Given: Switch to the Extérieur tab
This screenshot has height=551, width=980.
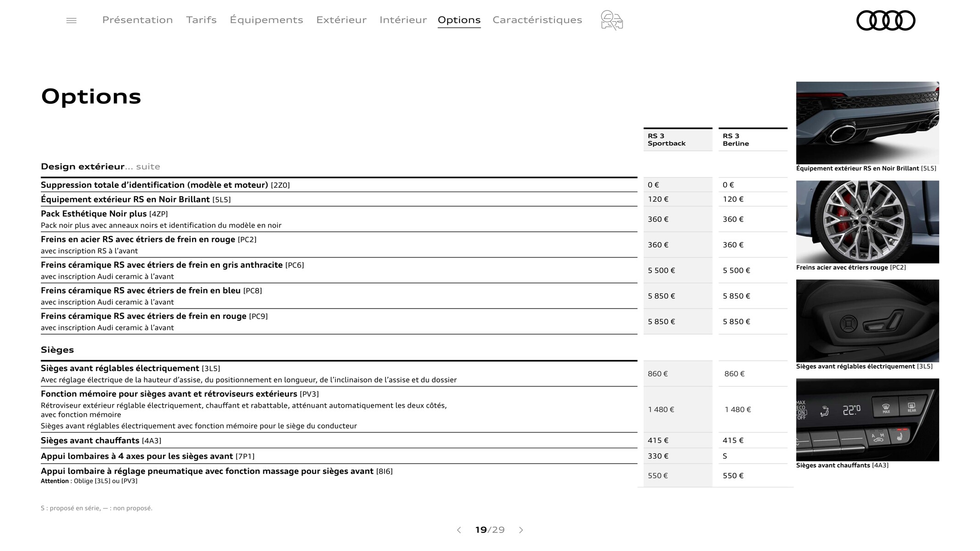Looking at the screenshot, I should pos(341,20).
